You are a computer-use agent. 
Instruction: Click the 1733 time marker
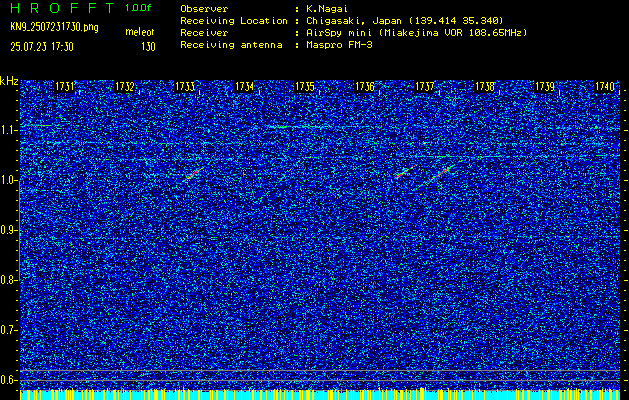point(185,86)
